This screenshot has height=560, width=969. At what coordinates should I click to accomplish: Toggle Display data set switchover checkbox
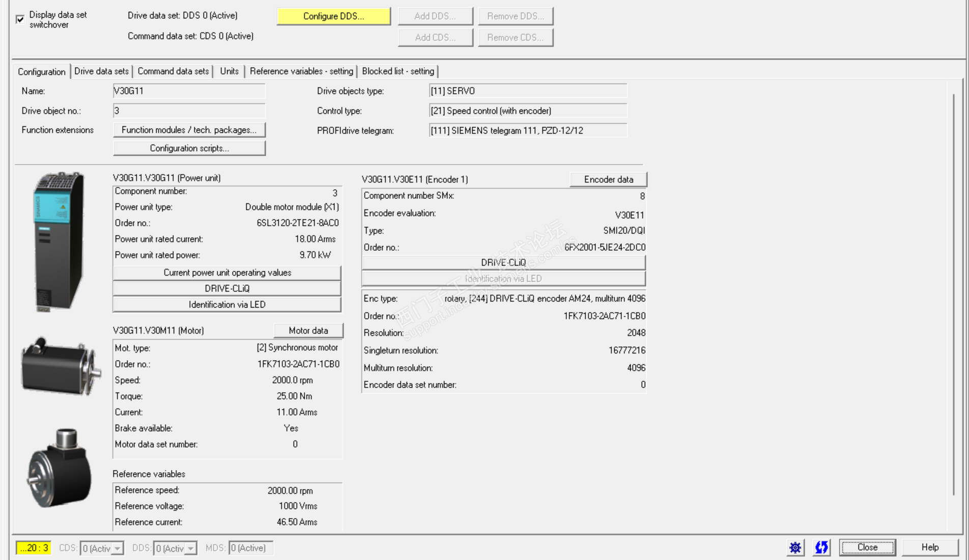pos(20,19)
